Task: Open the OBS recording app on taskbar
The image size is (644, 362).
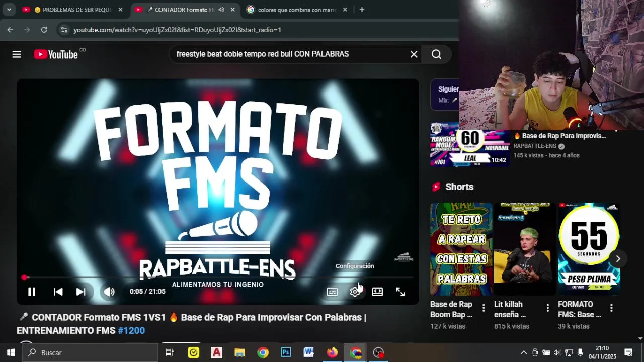Action: [379, 352]
